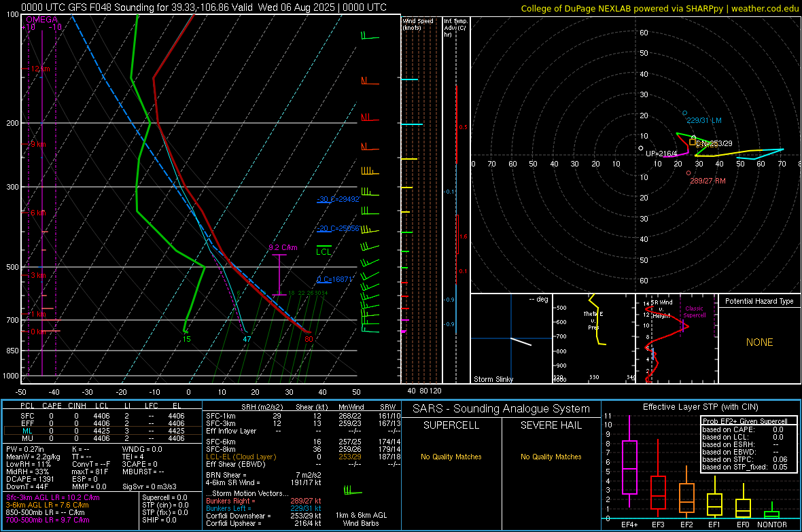Click the Corfidi Downshear = 253/29 kt line
The width and height of the screenshot is (802, 532).
click(264, 516)
